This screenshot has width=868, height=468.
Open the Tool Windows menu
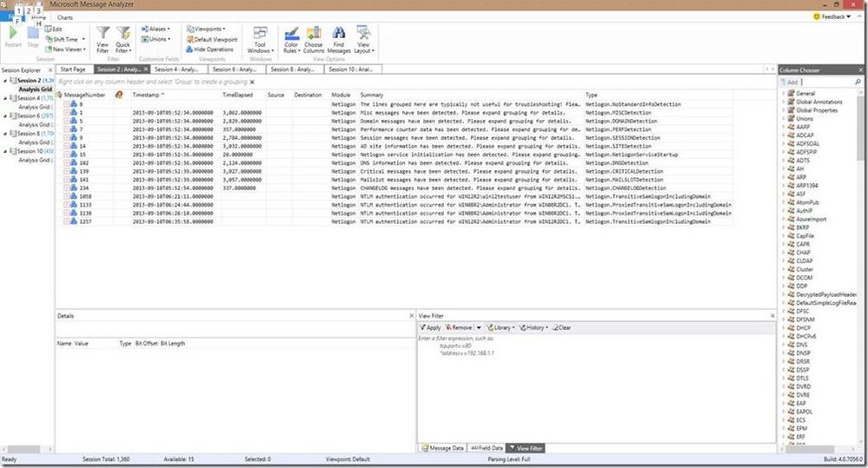(260, 40)
